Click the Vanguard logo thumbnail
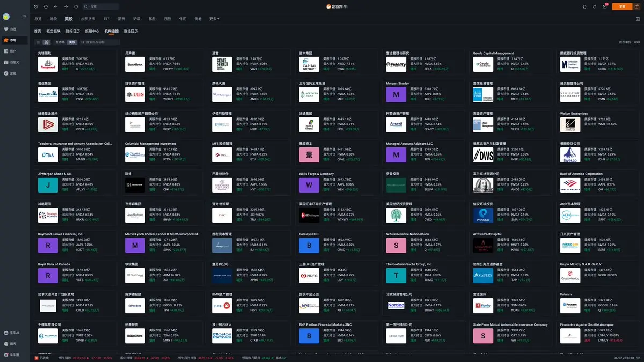The width and height of the screenshot is (644, 362). tap(48, 64)
